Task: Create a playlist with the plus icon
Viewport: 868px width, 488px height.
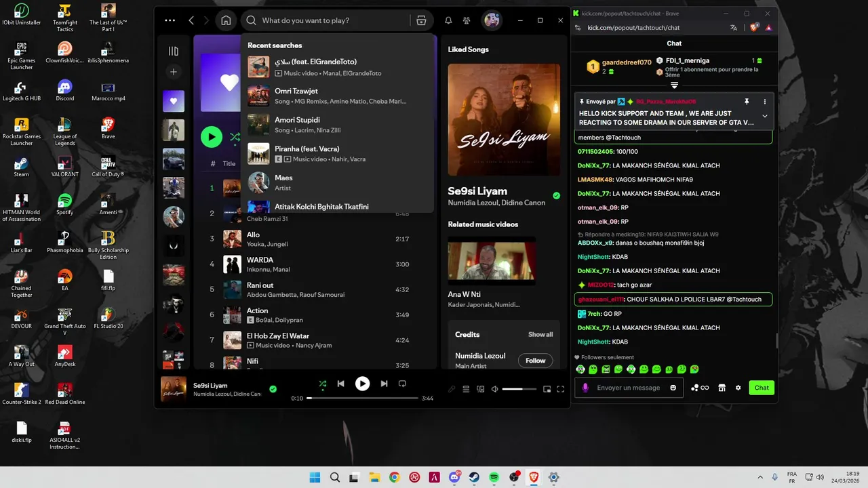Action: click(x=174, y=72)
